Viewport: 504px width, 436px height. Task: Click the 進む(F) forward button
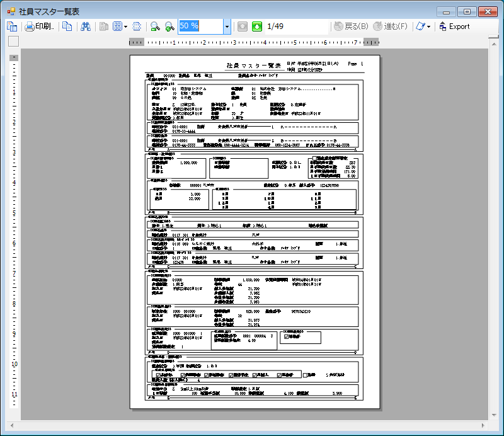point(391,26)
